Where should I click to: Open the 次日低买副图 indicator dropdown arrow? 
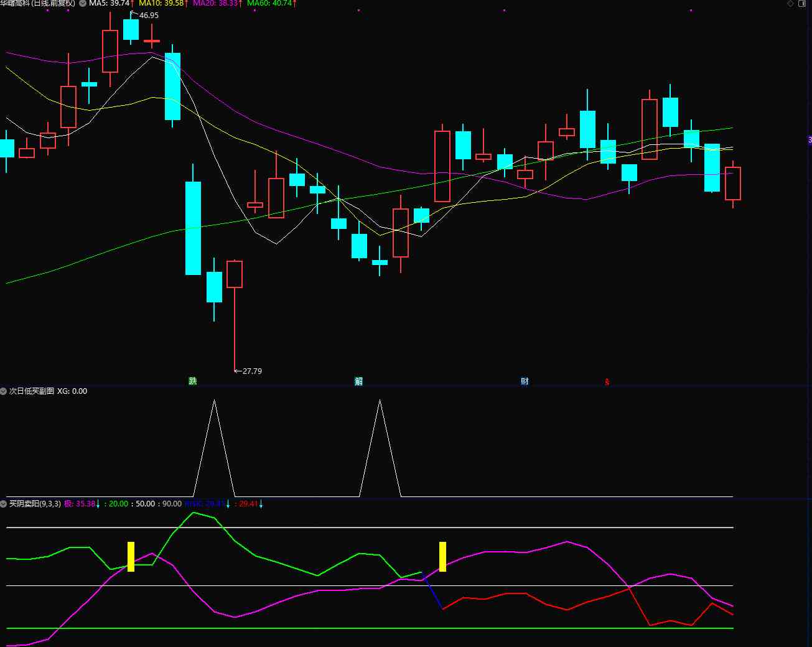[x=4, y=391]
